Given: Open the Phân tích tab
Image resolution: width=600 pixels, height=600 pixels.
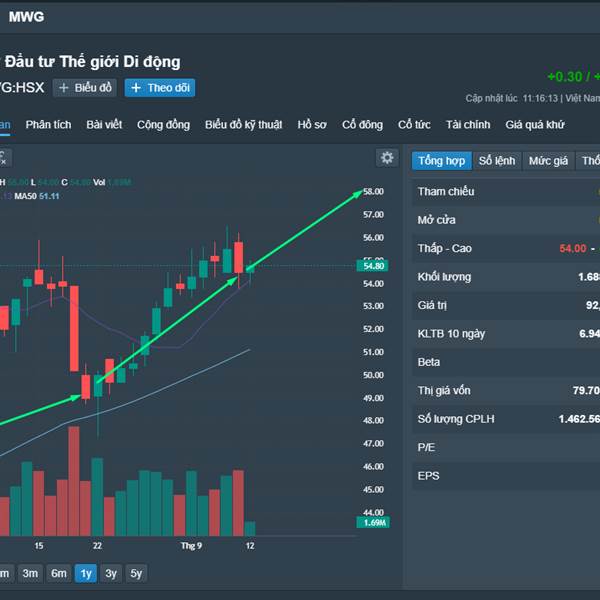Looking at the screenshot, I should pyautogui.click(x=48, y=125).
